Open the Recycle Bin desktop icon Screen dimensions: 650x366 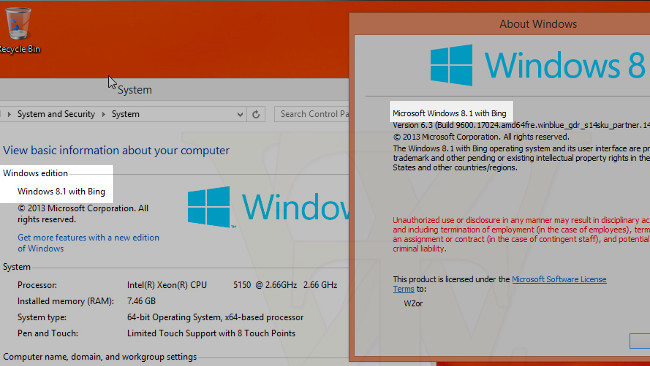click(19, 30)
